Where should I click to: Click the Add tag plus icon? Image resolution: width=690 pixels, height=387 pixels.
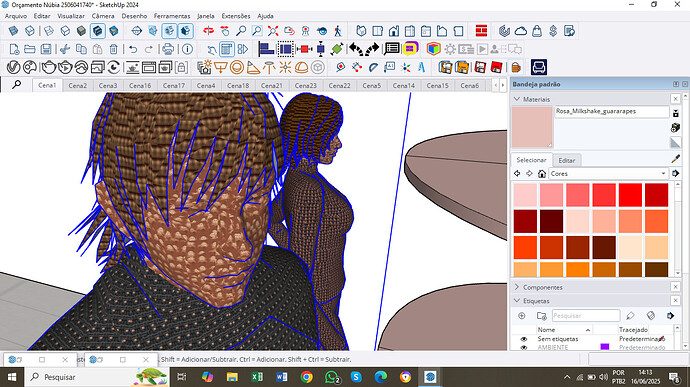pyautogui.click(x=521, y=316)
